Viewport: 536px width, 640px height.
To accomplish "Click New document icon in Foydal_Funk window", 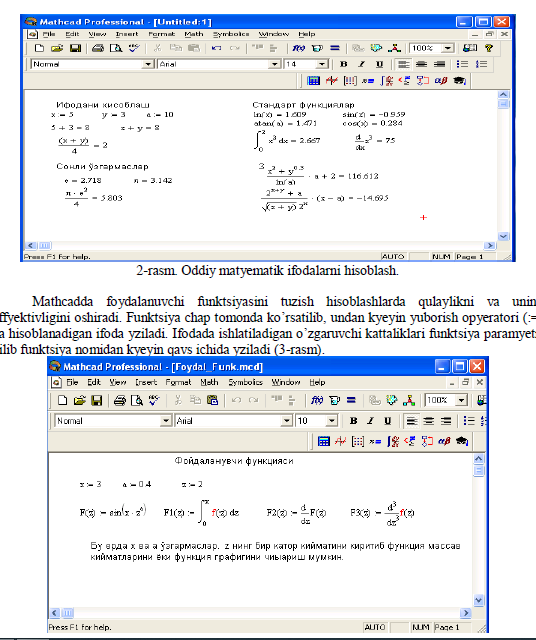I will [62, 400].
